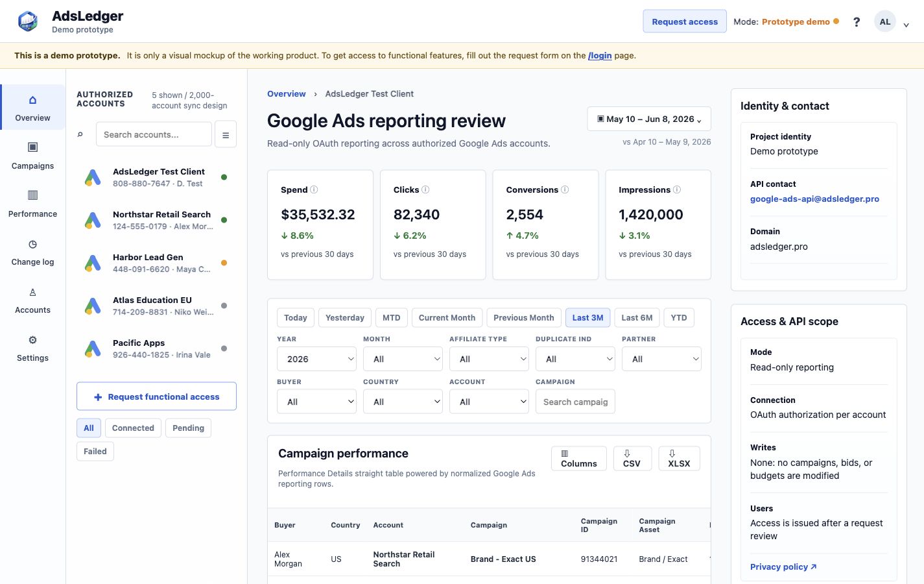The width and height of the screenshot is (924, 584).
Task: Click the Spend info icon
Action: pyautogui.click(x=314, y=189)
